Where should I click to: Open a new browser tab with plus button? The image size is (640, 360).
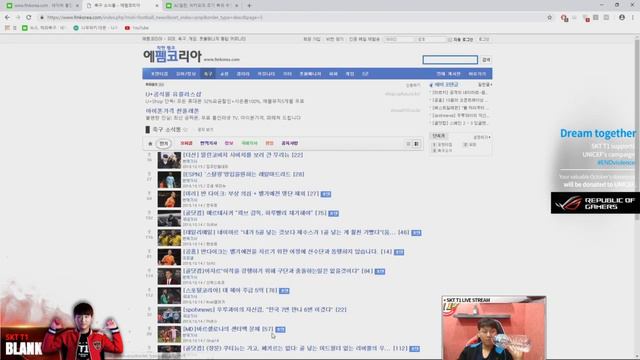(249, 6)
